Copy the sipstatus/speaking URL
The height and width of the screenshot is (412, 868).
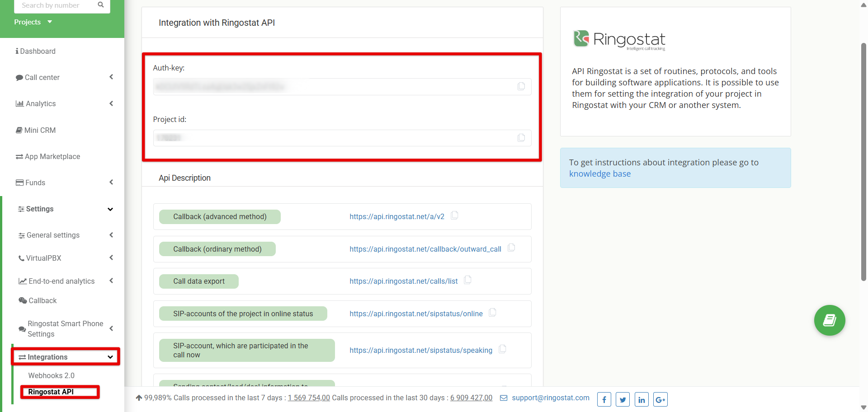click(502, 349)
